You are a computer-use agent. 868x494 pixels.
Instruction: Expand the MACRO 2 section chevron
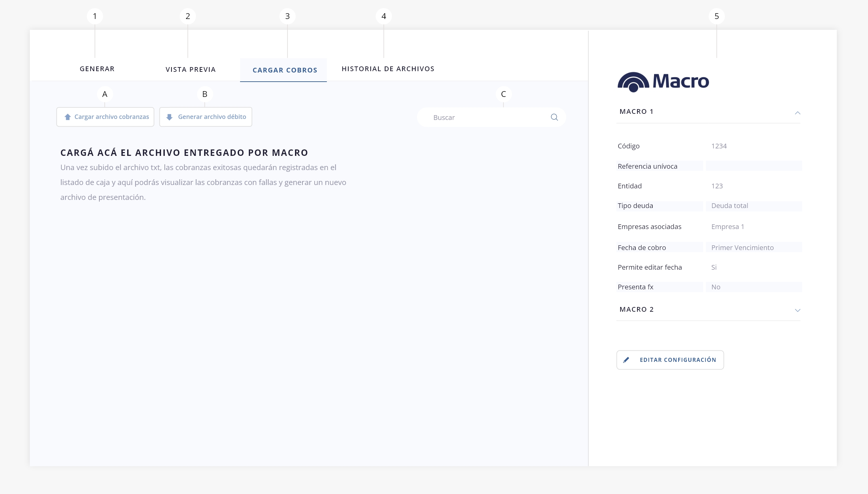pos(797,310)
